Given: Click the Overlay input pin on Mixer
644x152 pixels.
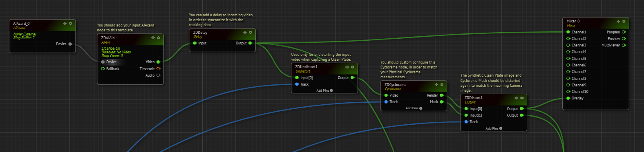Looking at the screenshot, I should [x=568, y=98].
